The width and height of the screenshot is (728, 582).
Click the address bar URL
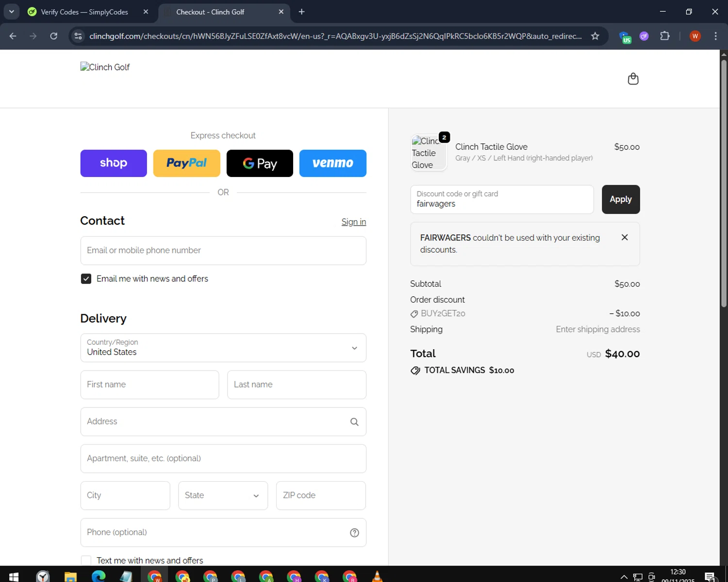tap(335, 36)
